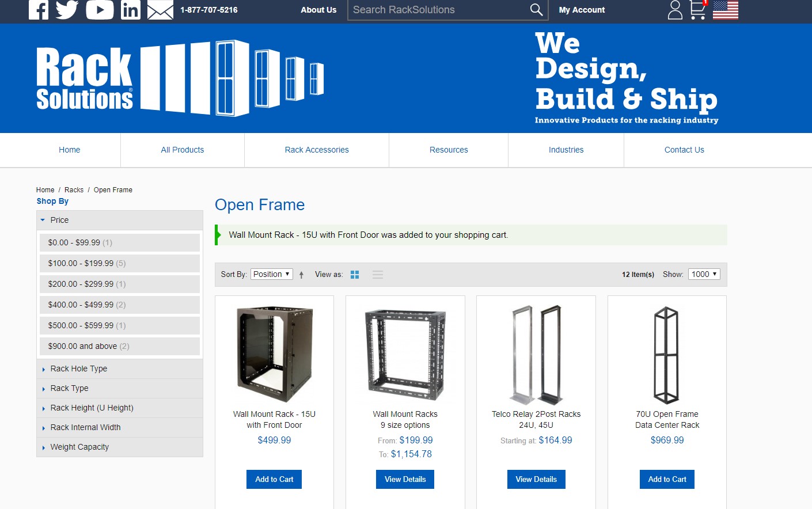Click the email envelope icon
The width and height of the screenshot is (812, 509).
160,10
